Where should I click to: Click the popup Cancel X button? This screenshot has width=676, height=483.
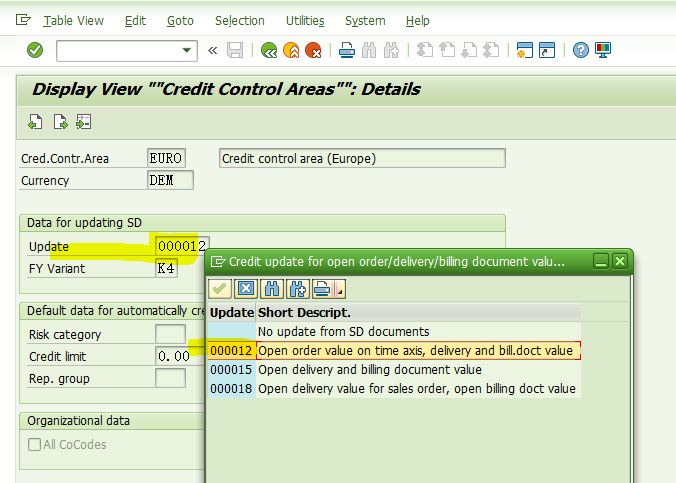(x=246, y=289)
